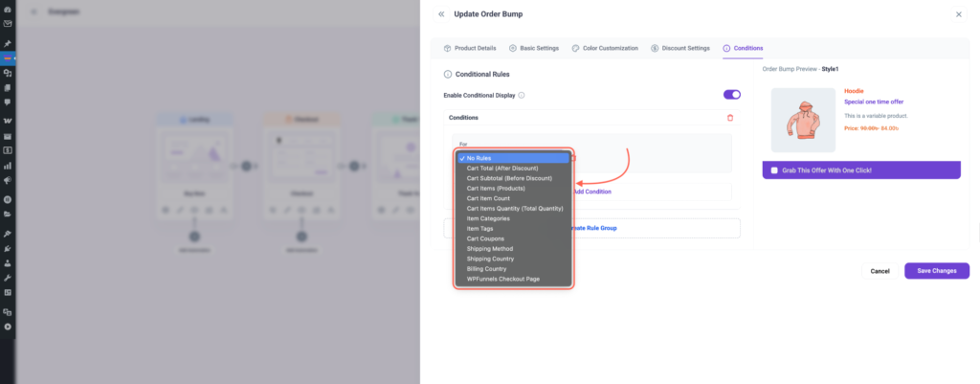Screen dimensions: 980x384
Task: Click the Rule Group button
Action: click(x=591, y=228)
